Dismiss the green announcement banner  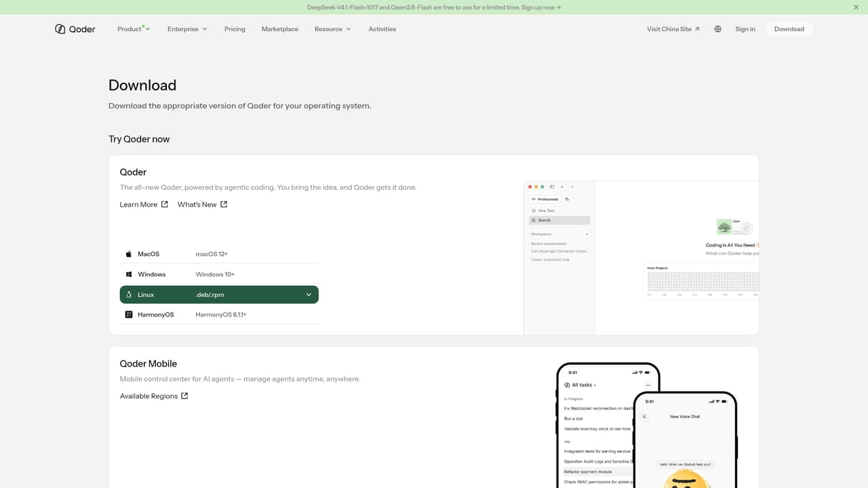[x=856, y=7]
